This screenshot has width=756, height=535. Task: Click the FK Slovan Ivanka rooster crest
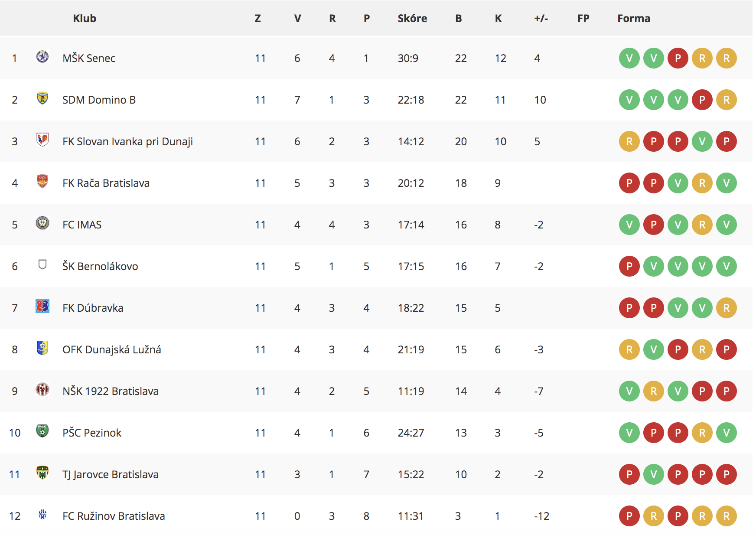[42, 140]
